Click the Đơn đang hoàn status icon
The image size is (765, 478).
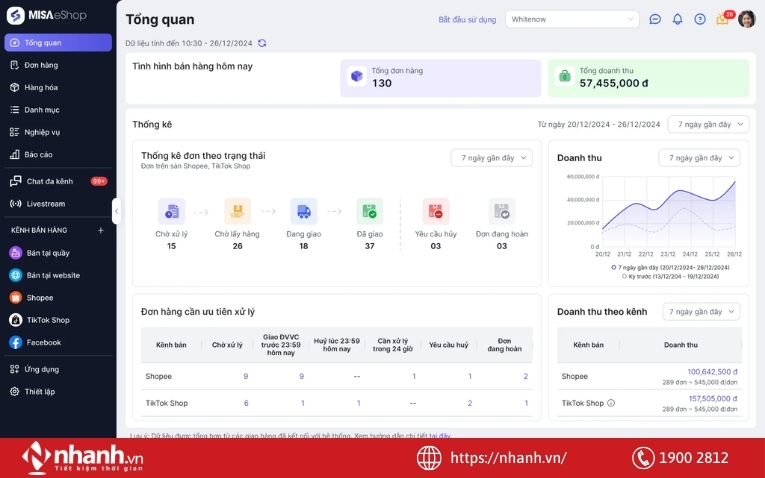click(x=502, y=211)
